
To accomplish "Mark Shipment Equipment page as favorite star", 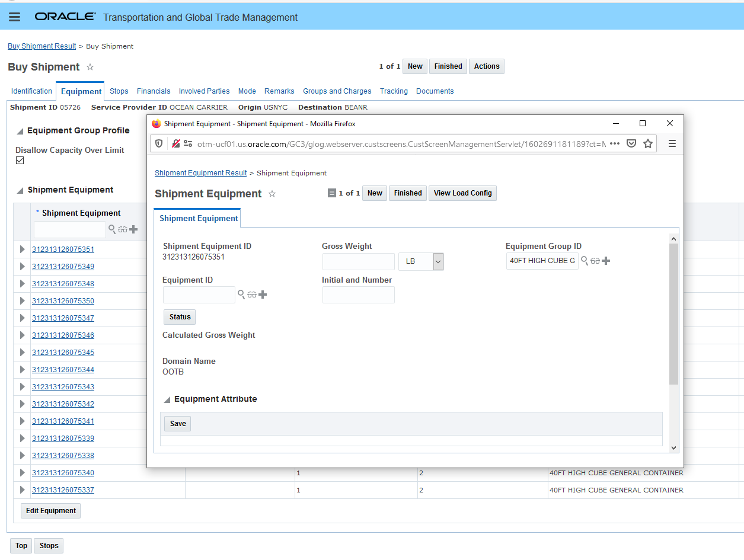I will coord(272,194).
